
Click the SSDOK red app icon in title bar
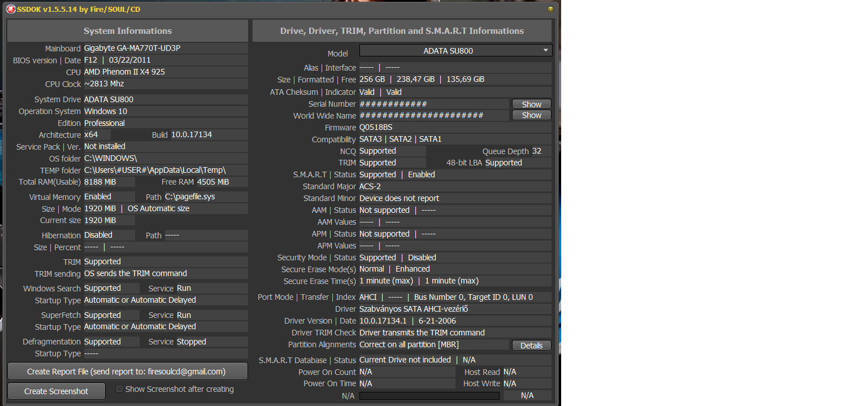[11, 9]
